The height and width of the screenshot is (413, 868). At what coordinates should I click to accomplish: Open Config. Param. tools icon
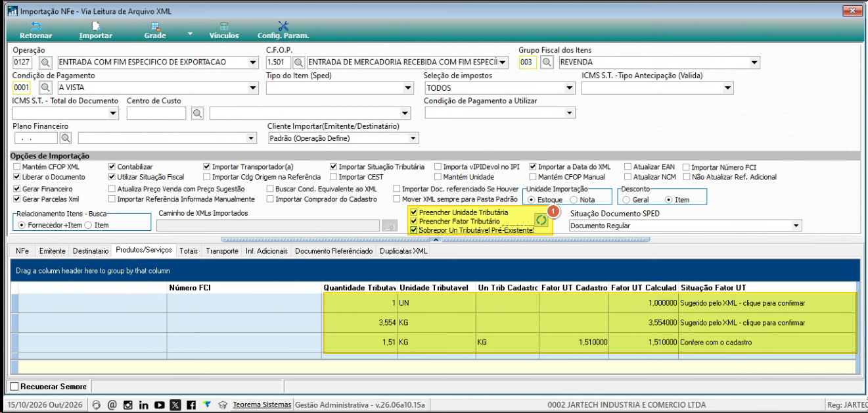[x=283, y=26]
